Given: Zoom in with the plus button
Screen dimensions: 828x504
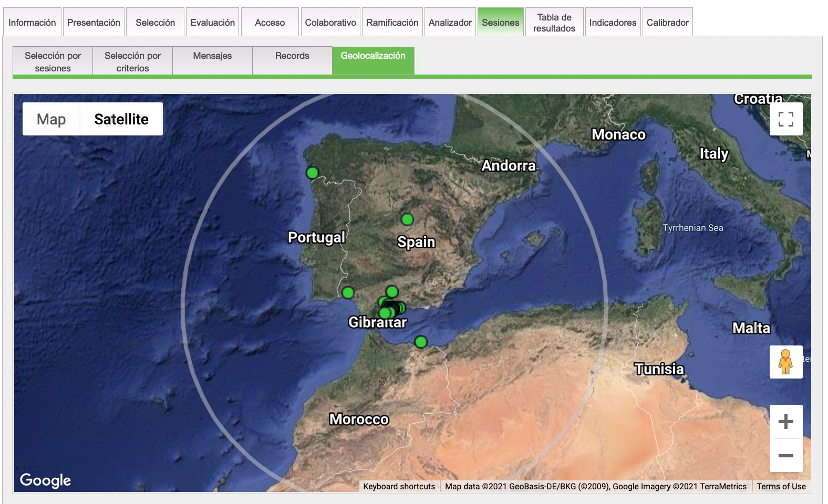Looking at the screenshot, I should tap(785, 422).
